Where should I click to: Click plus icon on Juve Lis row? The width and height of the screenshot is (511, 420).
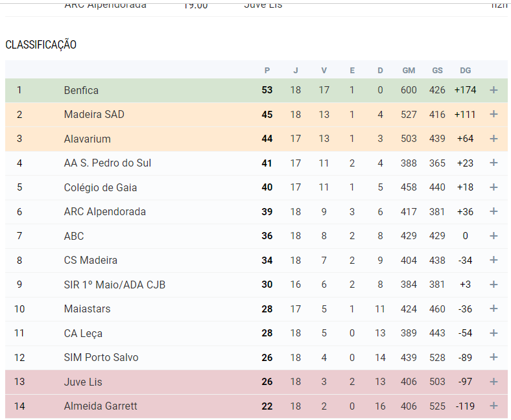(x=493, y=382)
